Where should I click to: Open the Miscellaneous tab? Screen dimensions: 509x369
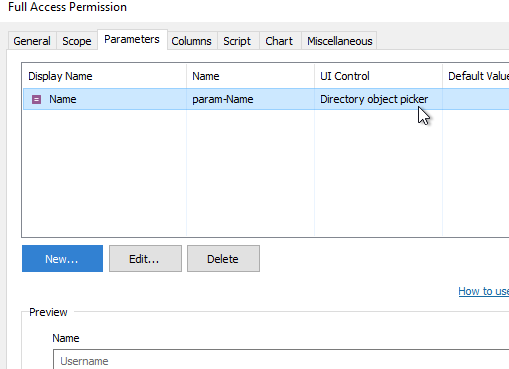pos(339,41)
